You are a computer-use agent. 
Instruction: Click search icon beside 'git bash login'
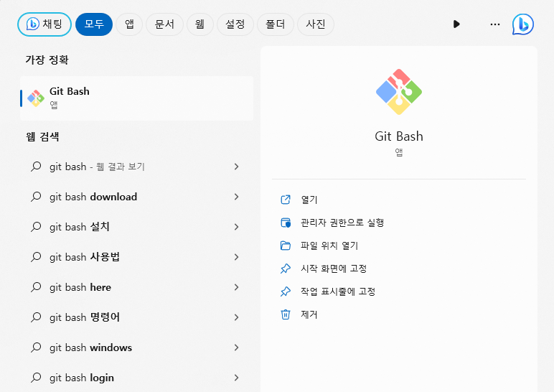(36, 378)
